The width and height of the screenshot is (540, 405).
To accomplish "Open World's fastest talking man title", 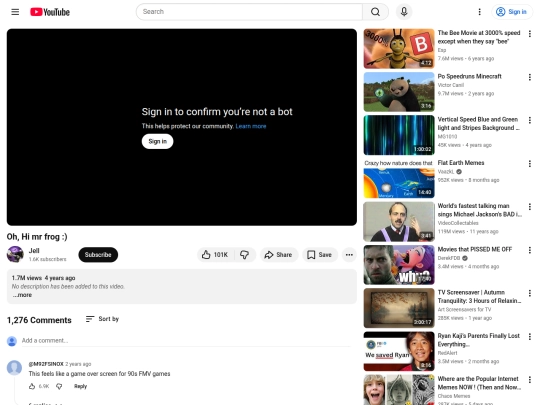I will (x=479, y=210).
